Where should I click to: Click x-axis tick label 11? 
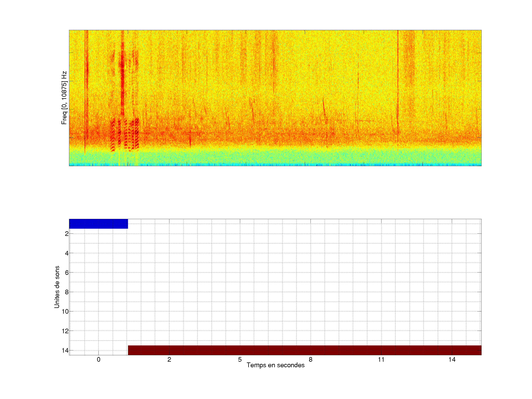(381, 359)
